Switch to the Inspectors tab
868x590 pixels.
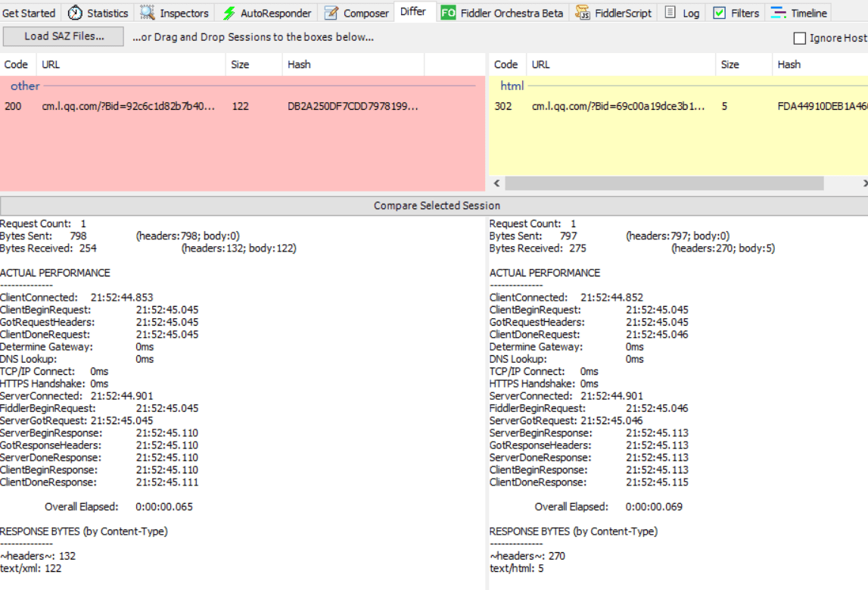(x=174, y=13)
